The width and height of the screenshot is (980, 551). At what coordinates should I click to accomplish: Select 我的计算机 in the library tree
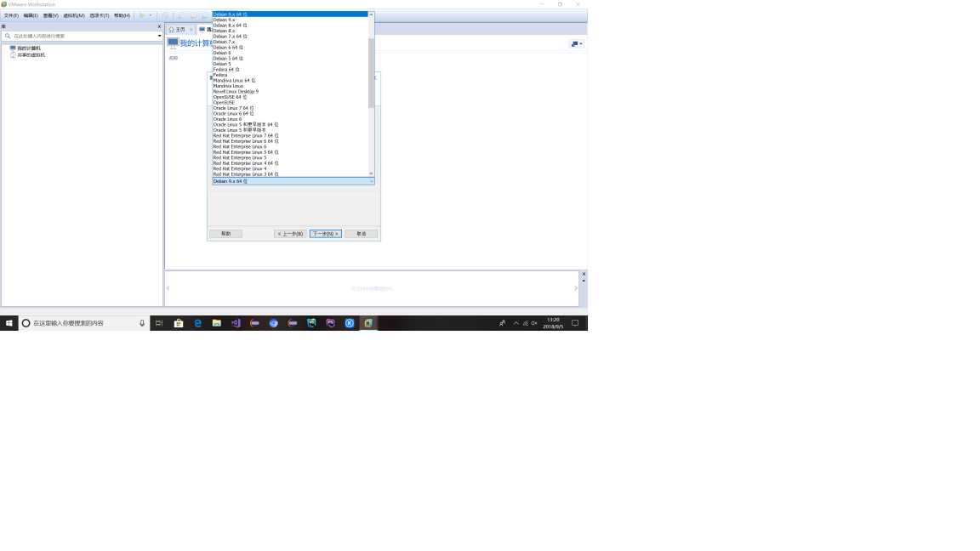click(29, 48)
